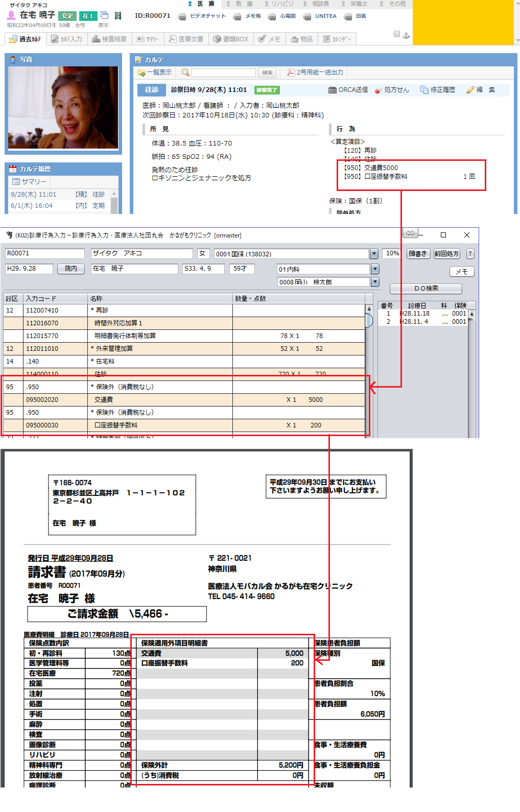Expand the 0008 doctor name dropdown

click(x=375, y=282)
